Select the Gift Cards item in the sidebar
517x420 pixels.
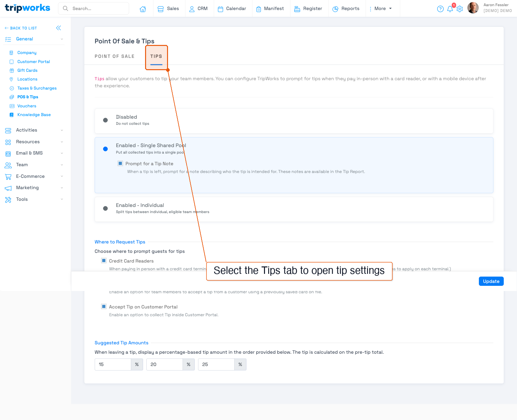pyautogui.click(x=27, y=70)
